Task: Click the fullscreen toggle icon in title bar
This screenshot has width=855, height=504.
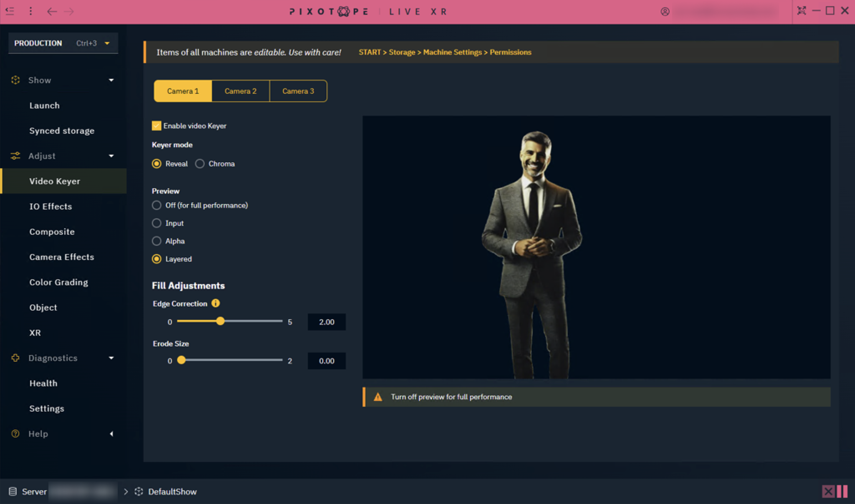Action: pyautogui.click(x=801, y=11)
